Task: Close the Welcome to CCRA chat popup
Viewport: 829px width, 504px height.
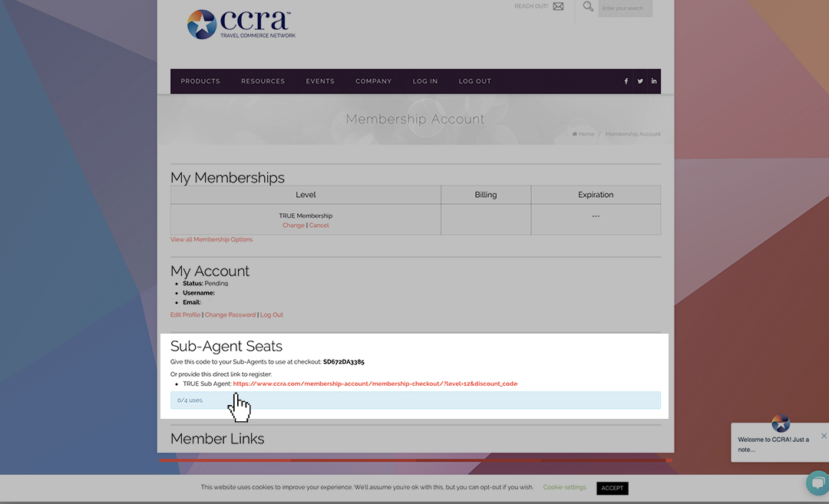Action: [824, 436]
